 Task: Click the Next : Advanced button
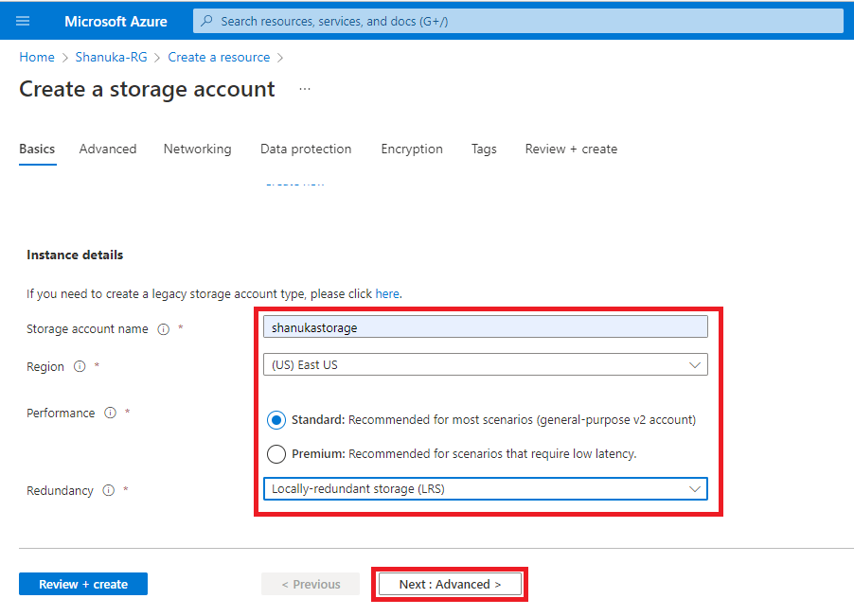pyautogui.click(x=450, y=585)
